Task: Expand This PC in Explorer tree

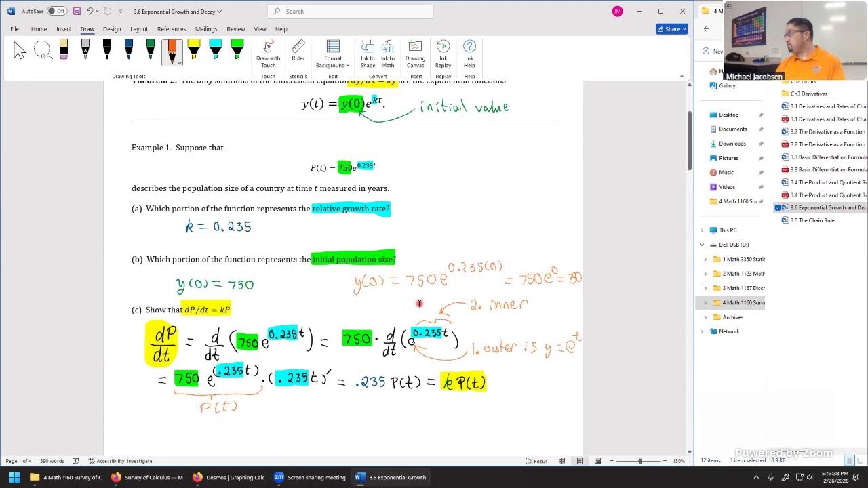Action: 702,230
